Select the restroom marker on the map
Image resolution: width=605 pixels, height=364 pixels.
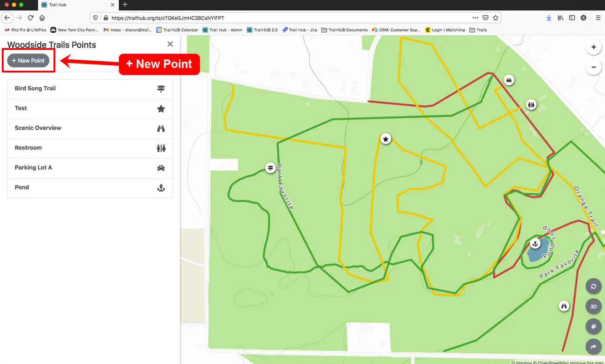[531, 105]
